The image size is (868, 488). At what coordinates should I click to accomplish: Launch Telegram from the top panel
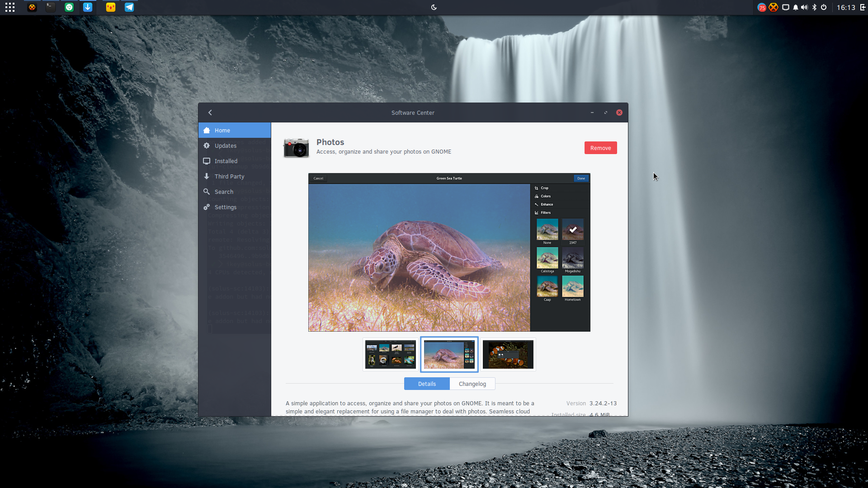(129, 7)
